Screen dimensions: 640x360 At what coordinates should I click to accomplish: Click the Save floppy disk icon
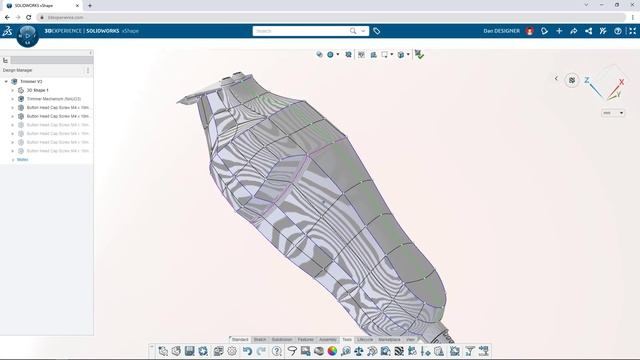(x=190, y=351)
